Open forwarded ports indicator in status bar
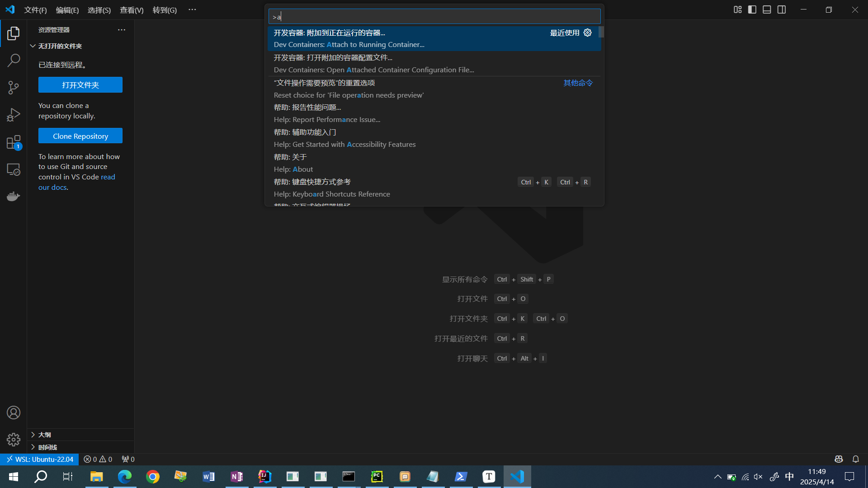This screenshot has height=488, width=868. click(x=128, y=459)
